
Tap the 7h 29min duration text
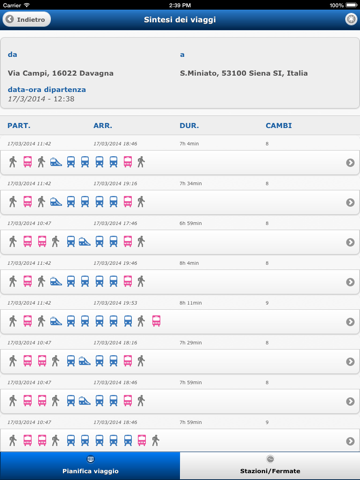tap(191, 343)
